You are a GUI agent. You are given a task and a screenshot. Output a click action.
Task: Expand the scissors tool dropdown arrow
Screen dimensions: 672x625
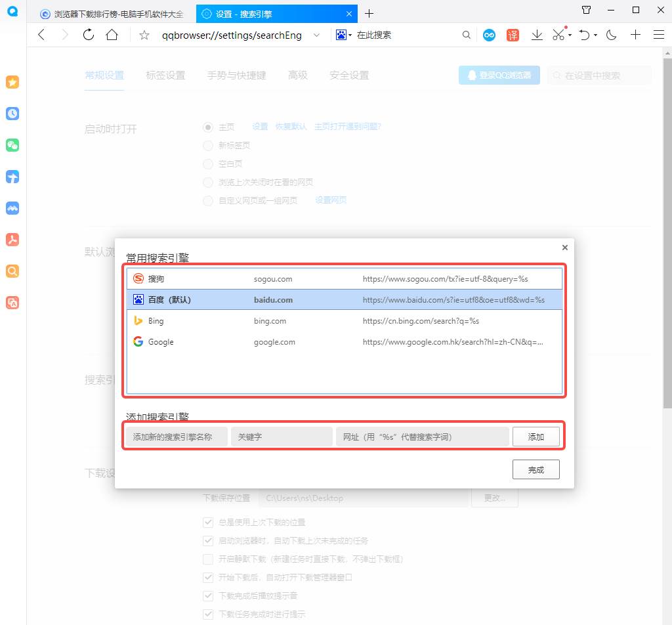point(570,35)
